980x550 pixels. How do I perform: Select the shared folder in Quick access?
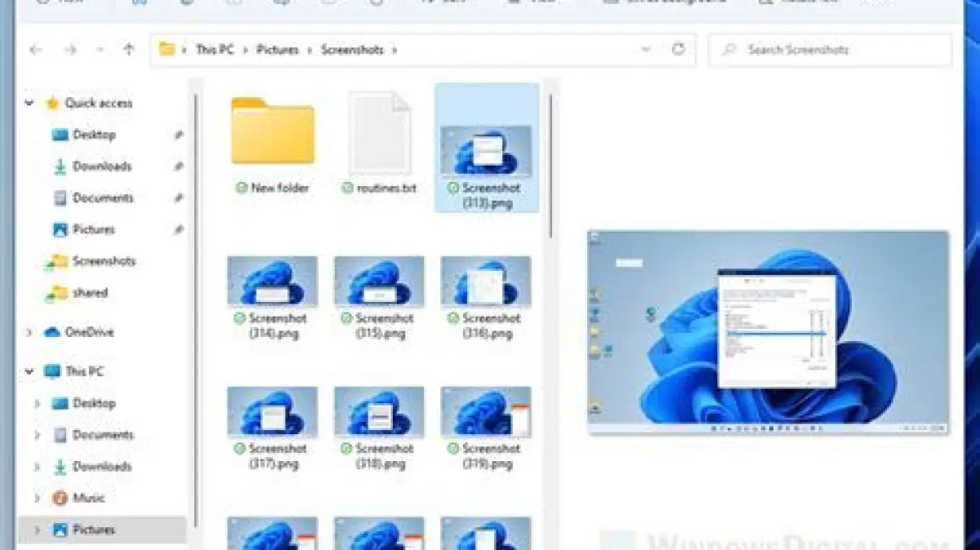90,293
